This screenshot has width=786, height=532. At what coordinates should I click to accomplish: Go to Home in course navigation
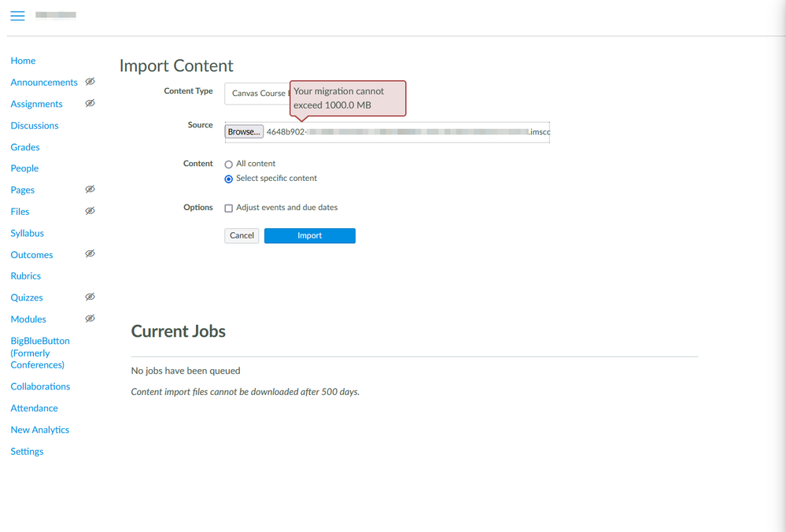(23, 61)
